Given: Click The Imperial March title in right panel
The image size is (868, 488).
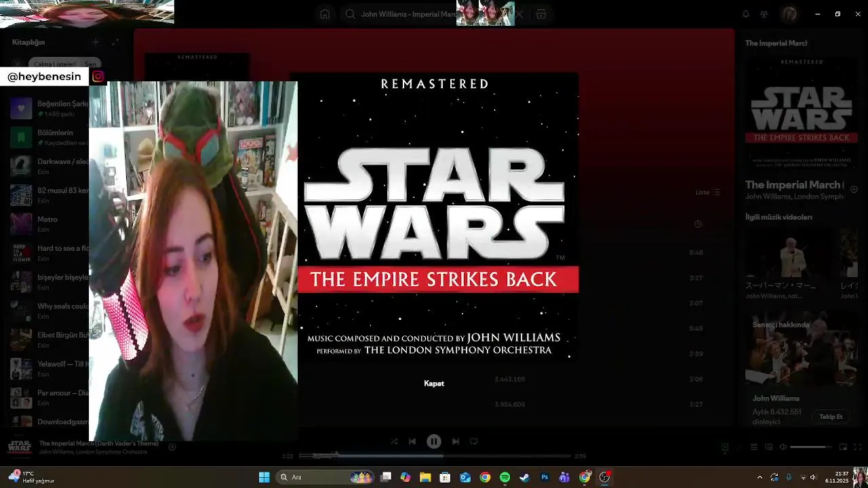Looking at the screenshot, I should click(x=794, y=185).
